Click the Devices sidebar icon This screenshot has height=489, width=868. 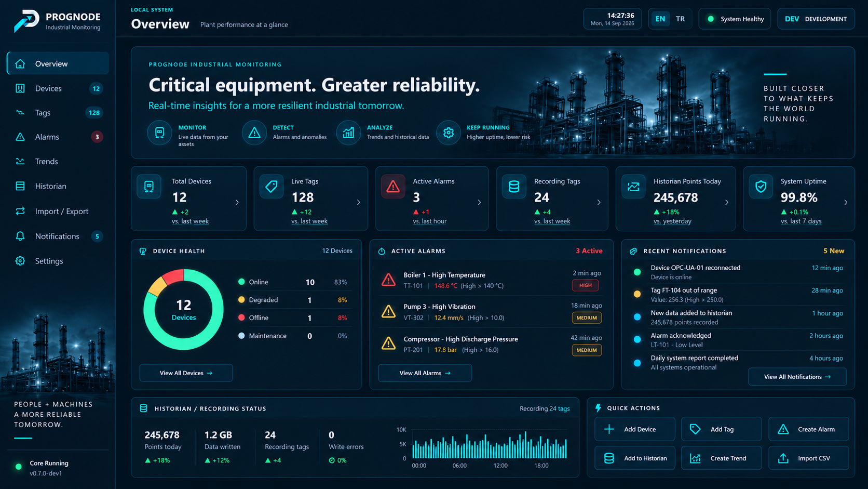20,88
